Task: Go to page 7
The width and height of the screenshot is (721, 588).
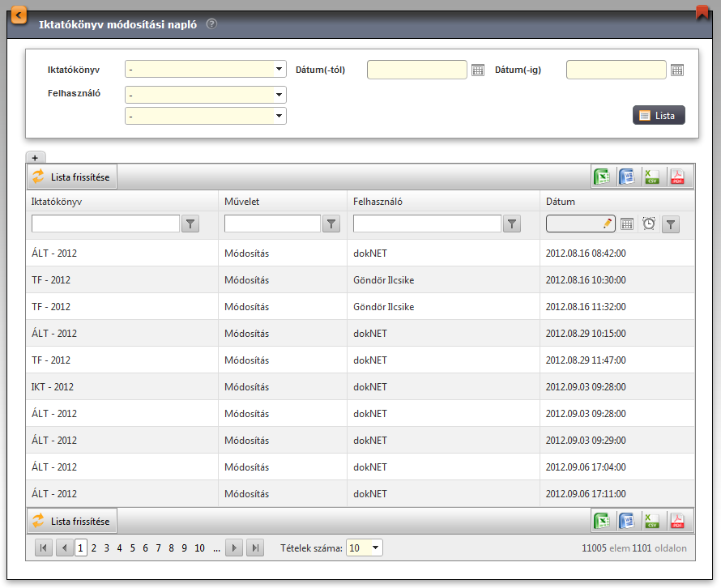Action: (158, 548)
